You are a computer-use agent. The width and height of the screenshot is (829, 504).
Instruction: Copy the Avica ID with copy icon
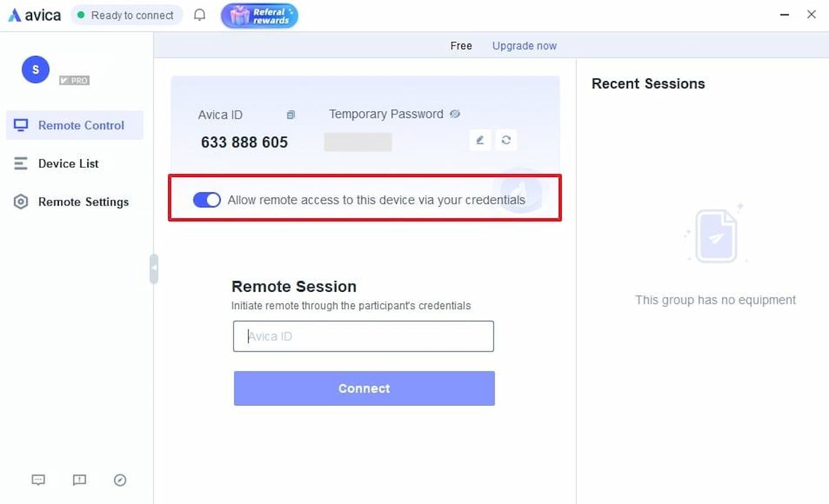[290, 115]
